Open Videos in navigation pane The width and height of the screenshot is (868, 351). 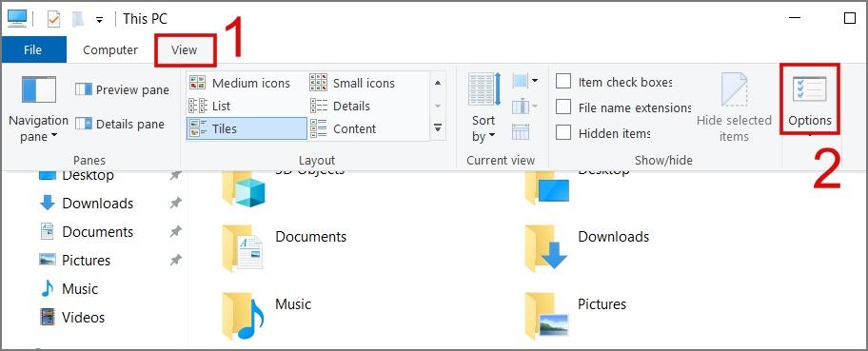coord(72,317)
